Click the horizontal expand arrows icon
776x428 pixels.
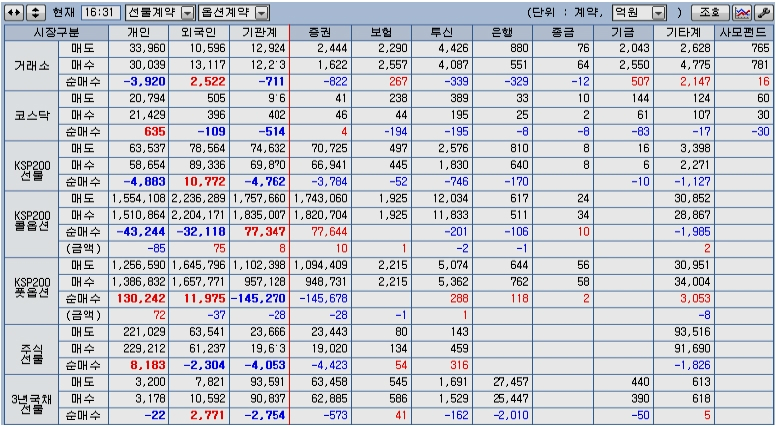pos(14,13)
